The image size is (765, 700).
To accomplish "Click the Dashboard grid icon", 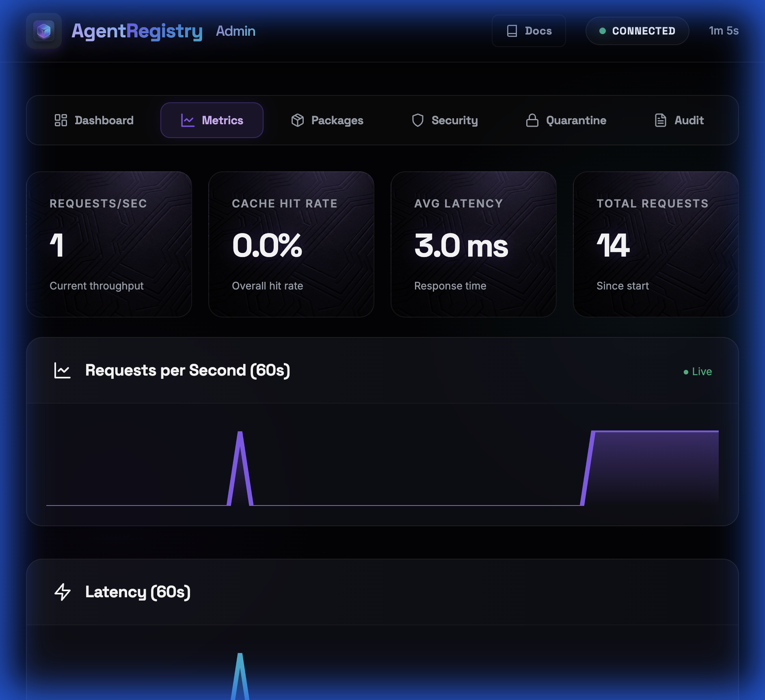I will (x=61, y=120).
